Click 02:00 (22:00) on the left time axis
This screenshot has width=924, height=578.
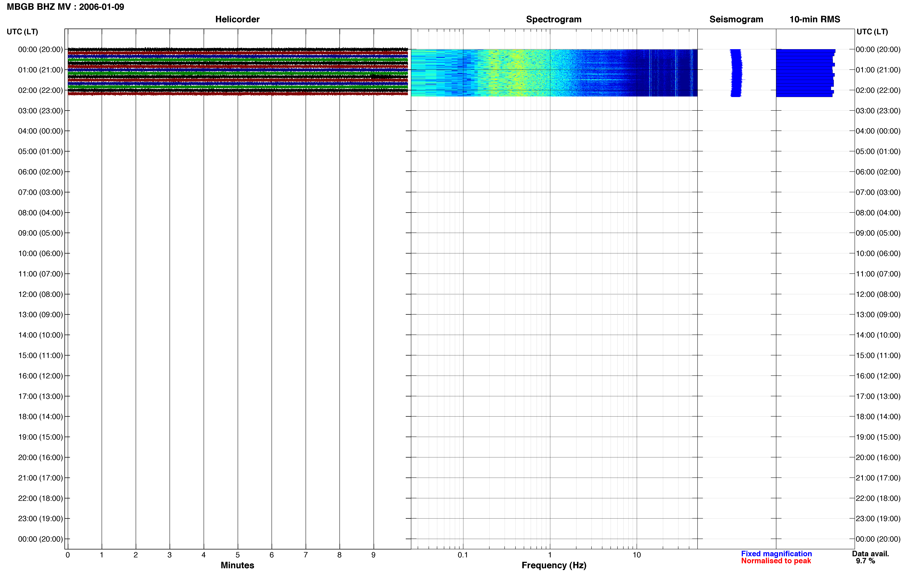(x=41, y=90)
